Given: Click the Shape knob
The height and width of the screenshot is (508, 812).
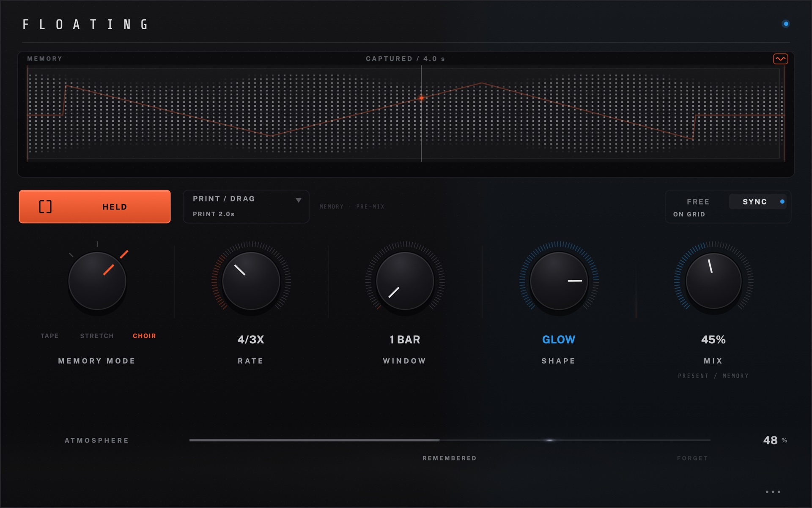Looking at the screenshot, I should tap(559, 281).
